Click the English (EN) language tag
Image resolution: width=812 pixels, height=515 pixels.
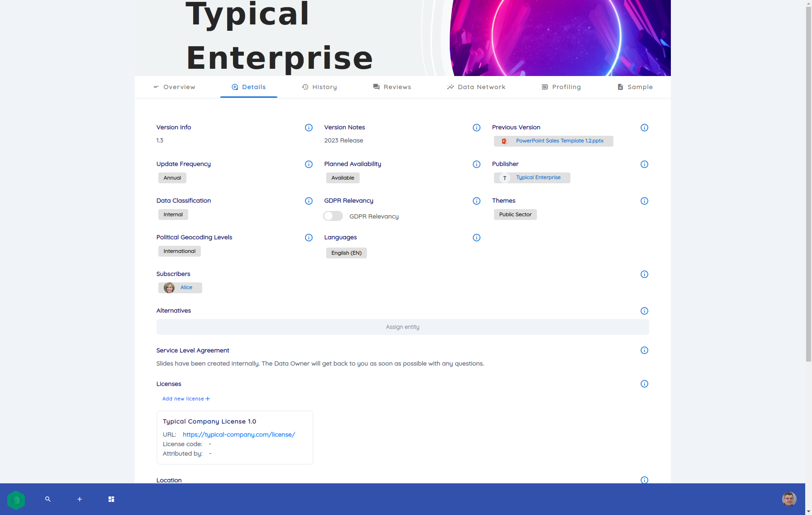pyautogui.click(x=347, y=253)
